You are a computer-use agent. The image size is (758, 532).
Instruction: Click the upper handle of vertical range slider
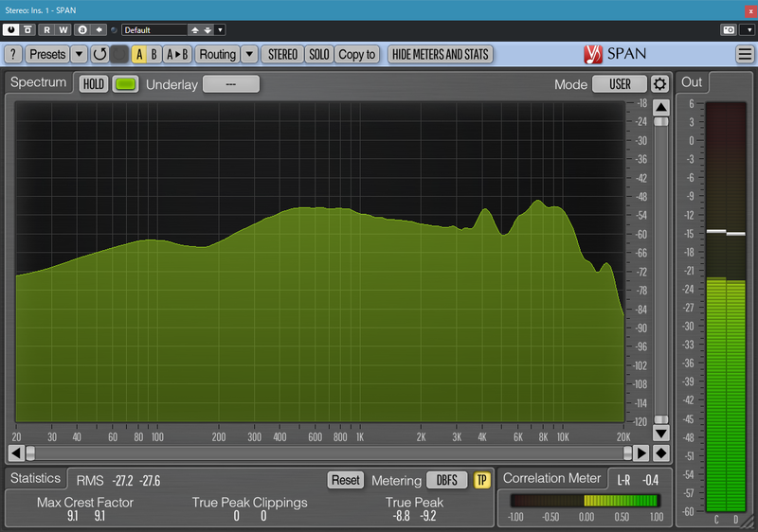[660, 122]
